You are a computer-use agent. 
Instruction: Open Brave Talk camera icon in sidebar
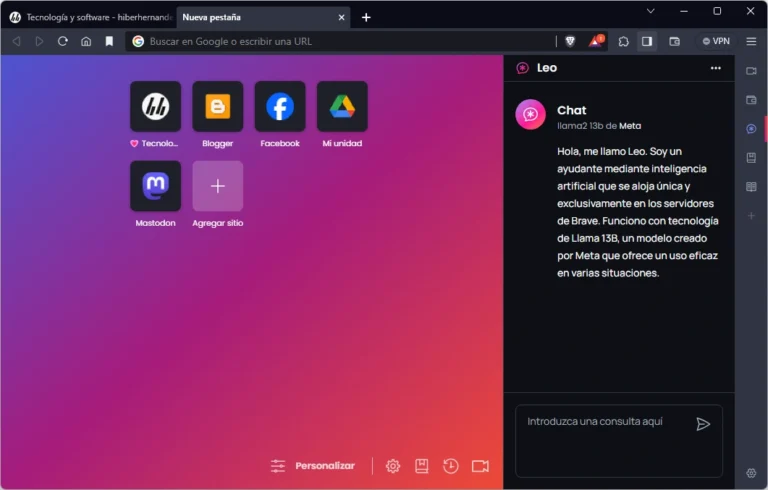[x=751, y=71]
